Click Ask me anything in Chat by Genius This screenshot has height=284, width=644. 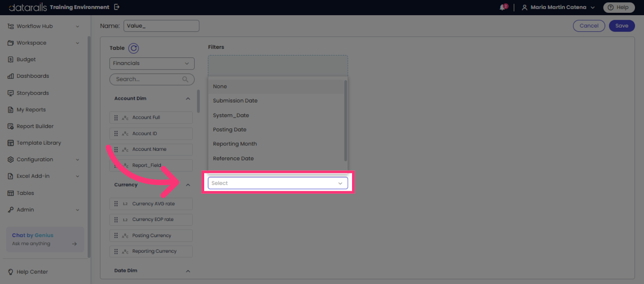click(31, 244)
